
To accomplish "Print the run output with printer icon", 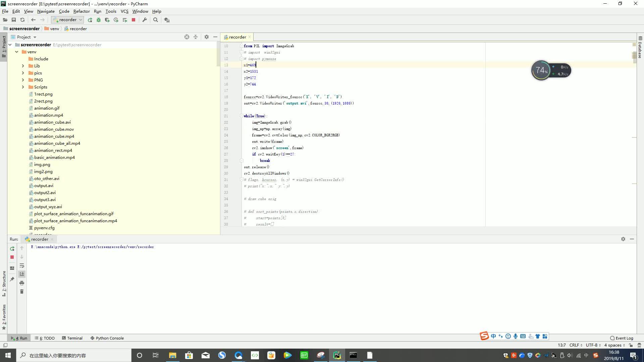I will pyautogui.click(x=22, y=283).
